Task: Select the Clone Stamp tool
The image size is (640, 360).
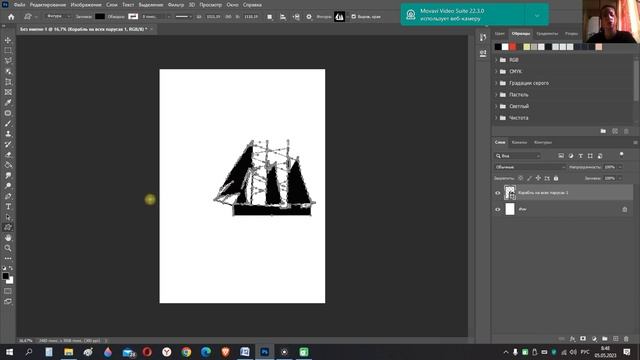Action: pos(8,134)
